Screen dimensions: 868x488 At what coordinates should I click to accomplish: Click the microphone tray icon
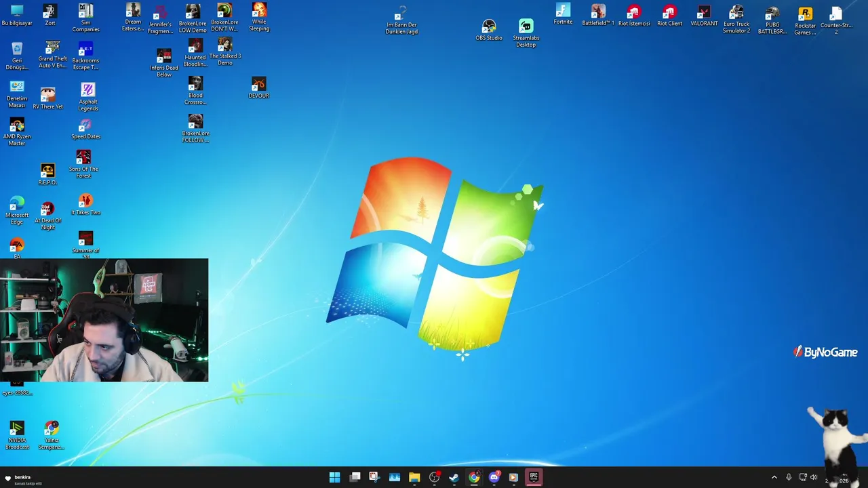(789, 477)
